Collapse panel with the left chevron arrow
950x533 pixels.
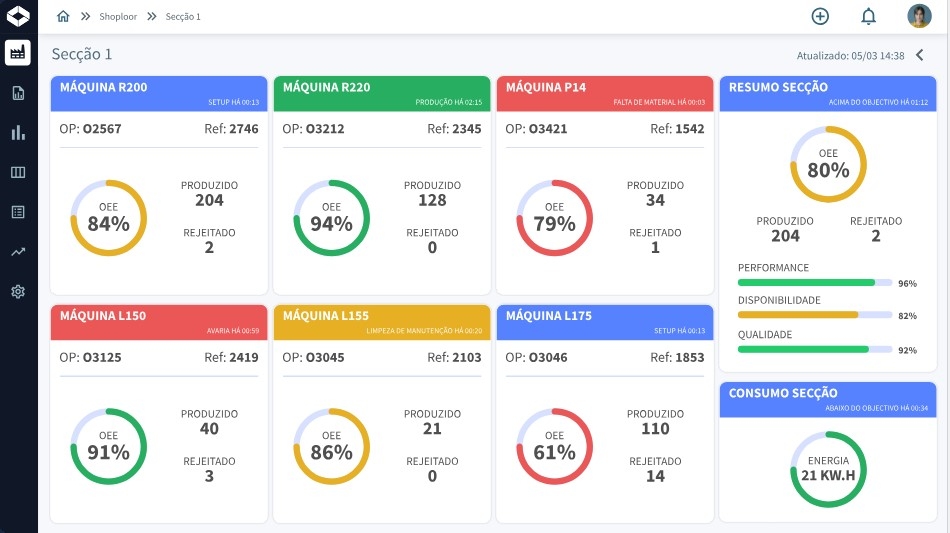pyautogui.click(x=920, y=55)
